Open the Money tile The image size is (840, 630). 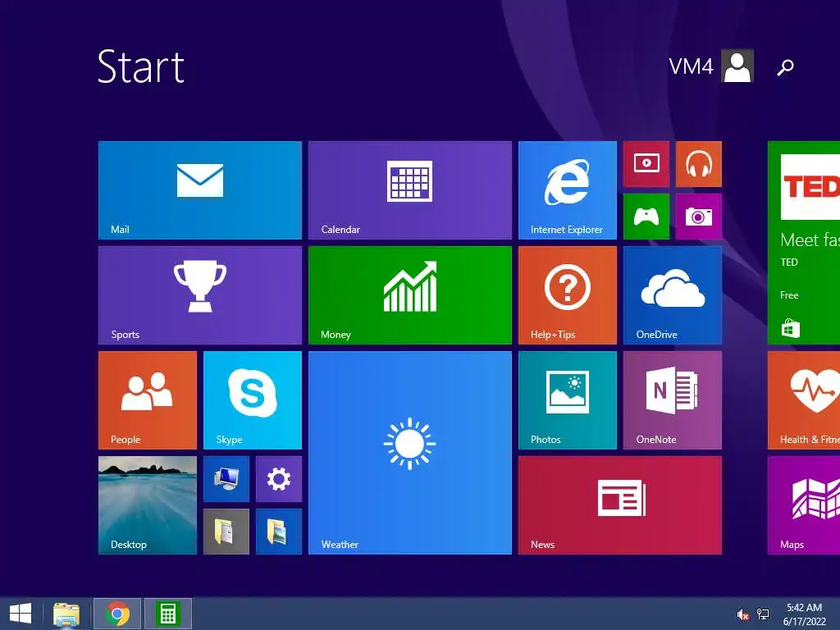pyautogui.click(x=410, y=295)
